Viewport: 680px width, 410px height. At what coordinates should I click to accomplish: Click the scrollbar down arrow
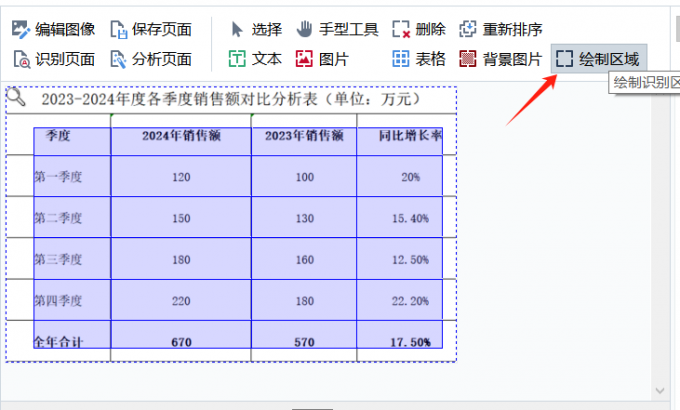click(660, 390)
